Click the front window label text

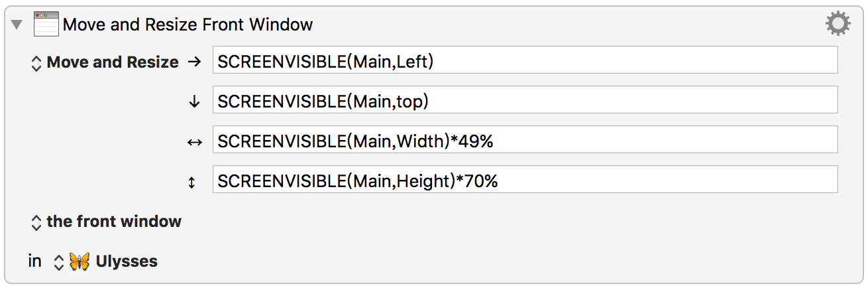click(x=114, y=222)
